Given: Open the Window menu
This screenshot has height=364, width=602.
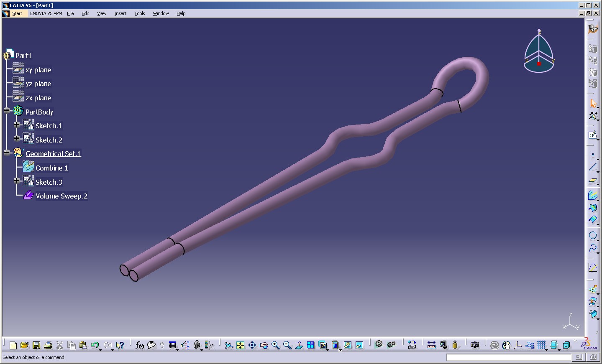Looking at the screenshot, I should point(161,13).
